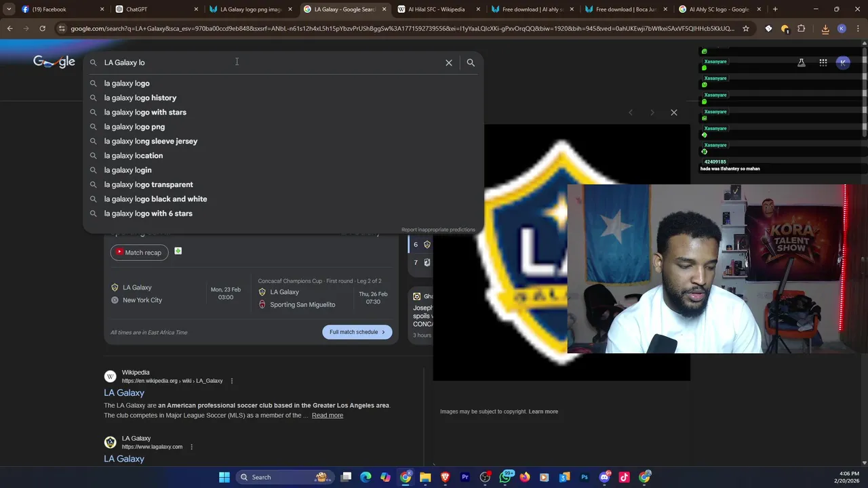The image size is (868, 488).
Task: Open a new browser tab
Action: point(775,9)
